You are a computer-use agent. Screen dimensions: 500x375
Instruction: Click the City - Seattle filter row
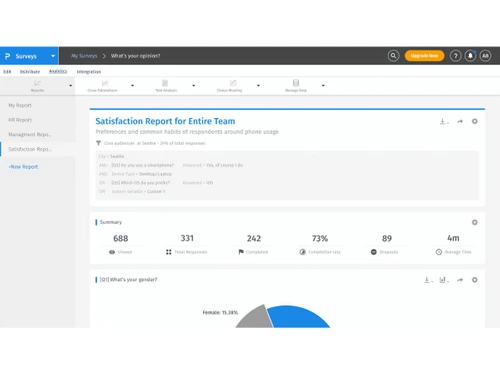111,156
